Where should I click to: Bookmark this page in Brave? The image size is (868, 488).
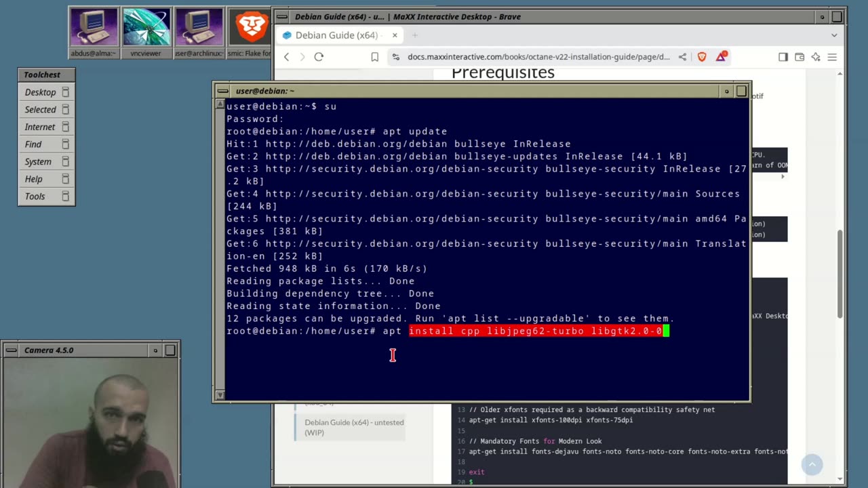click(x=374, y=57)
